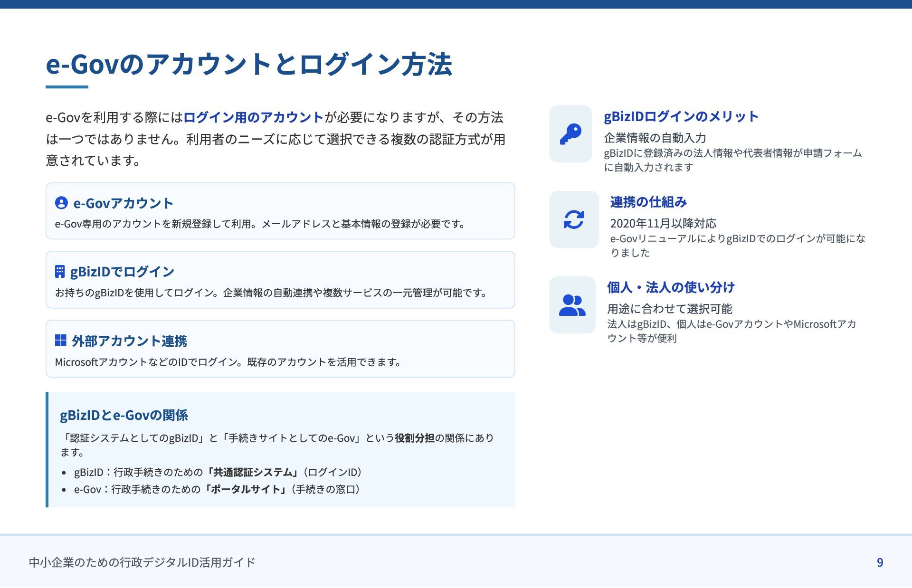Click the key icon for gBizIDログインのメリット
912x588 pixels.
click(570, 134)
